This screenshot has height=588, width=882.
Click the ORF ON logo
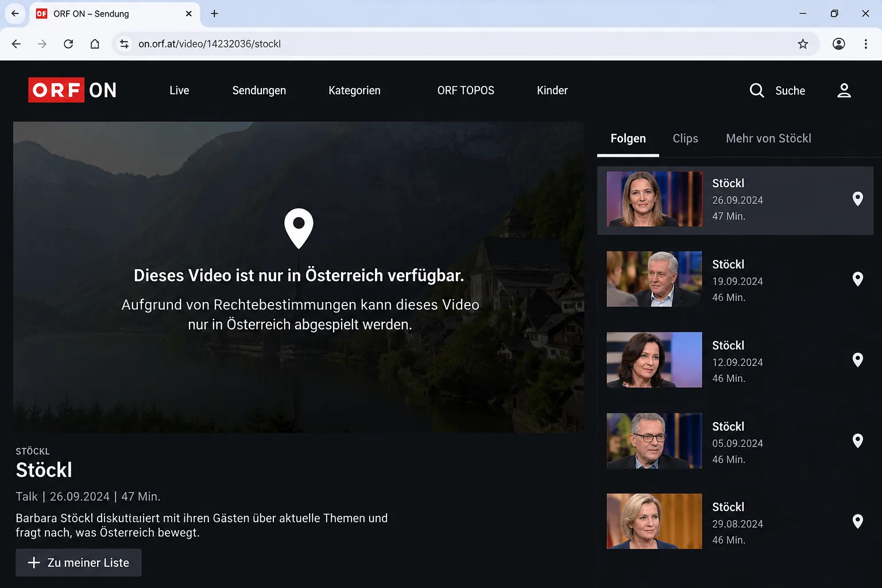pos(72,90)
